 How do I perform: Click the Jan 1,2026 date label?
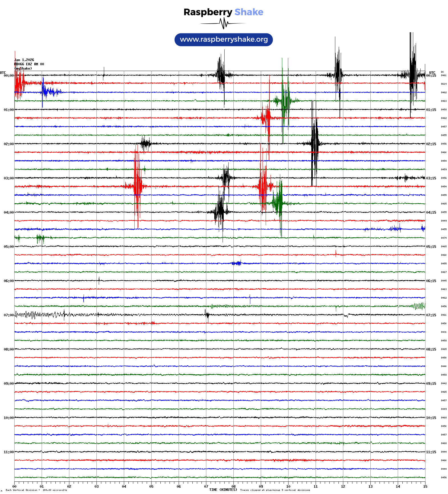coord(24,60)
